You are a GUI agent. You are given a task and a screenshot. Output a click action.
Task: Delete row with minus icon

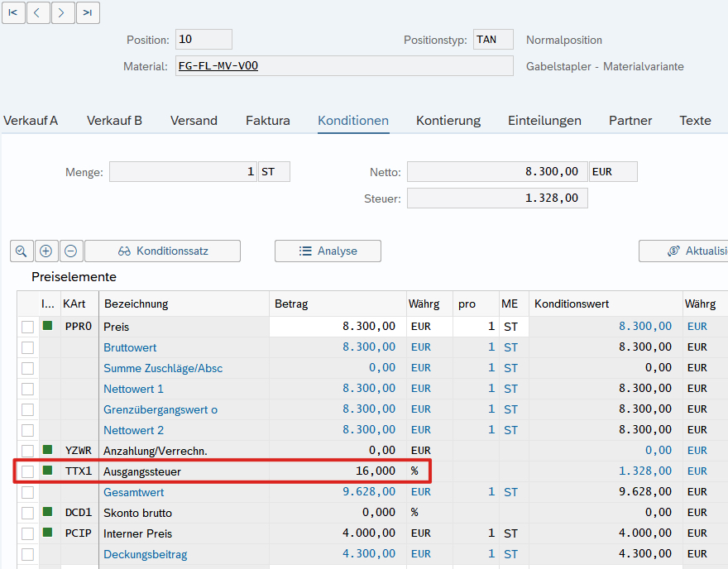(70, 251)
